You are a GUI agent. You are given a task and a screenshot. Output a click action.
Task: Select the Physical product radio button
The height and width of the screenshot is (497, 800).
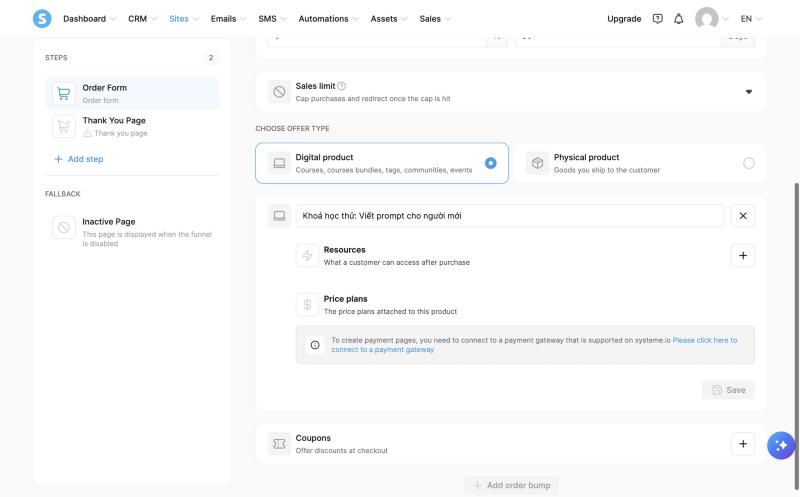click(748, 163)
